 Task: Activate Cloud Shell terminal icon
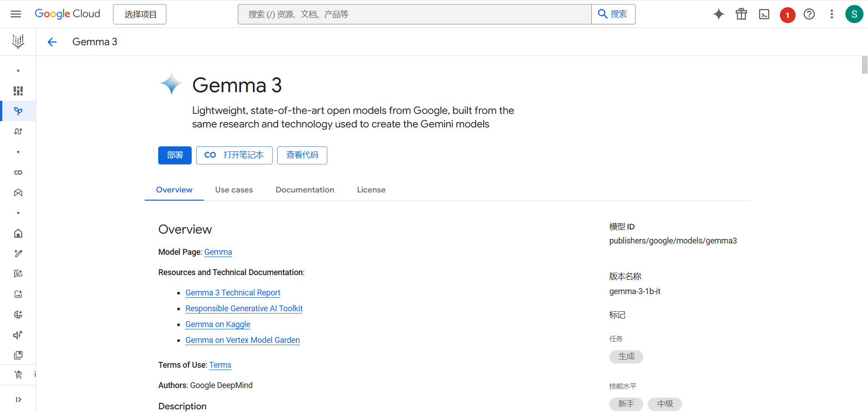pos(764,14)
